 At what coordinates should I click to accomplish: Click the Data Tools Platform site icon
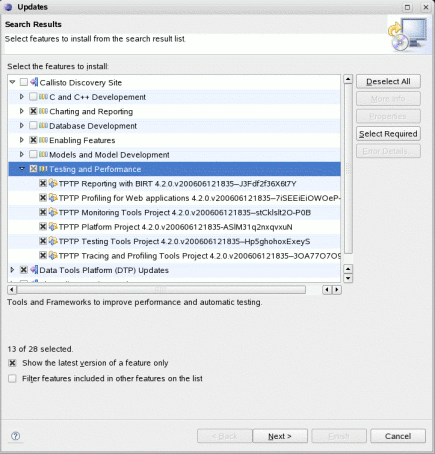pos(34,270)
